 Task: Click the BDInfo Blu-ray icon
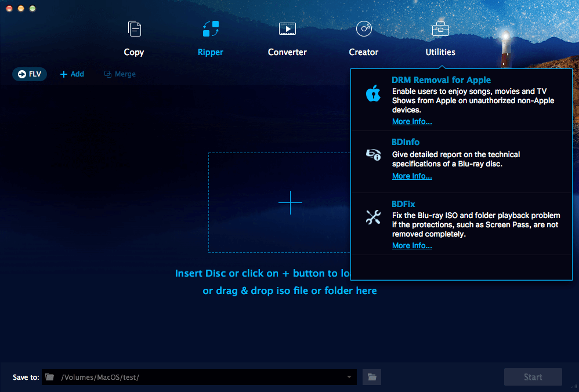point(373,154)
